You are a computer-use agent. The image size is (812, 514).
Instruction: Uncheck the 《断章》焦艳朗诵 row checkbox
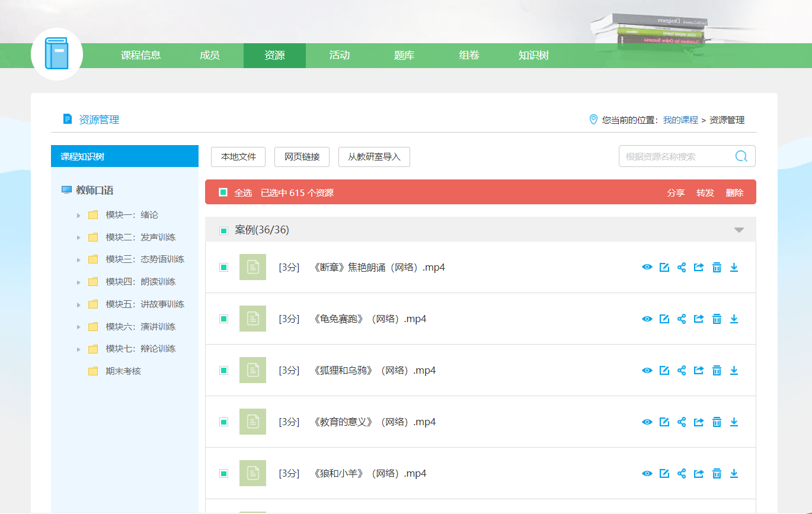coord(223,267)
